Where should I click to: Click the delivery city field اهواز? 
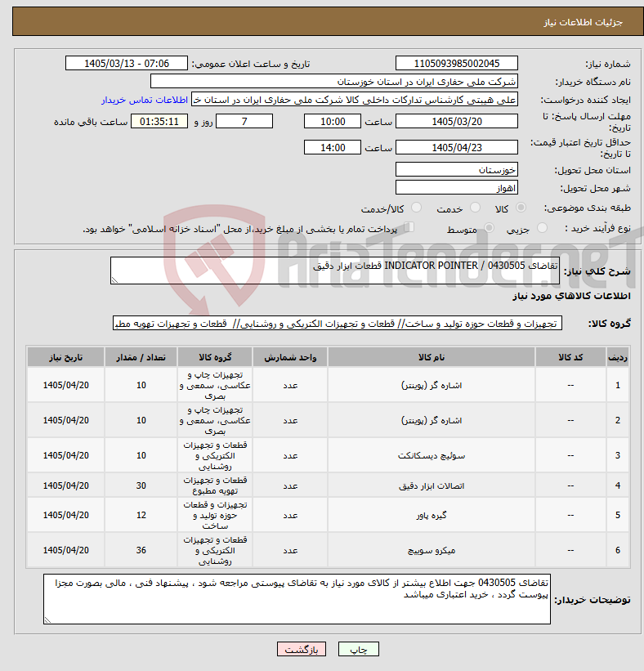[457, 187]
